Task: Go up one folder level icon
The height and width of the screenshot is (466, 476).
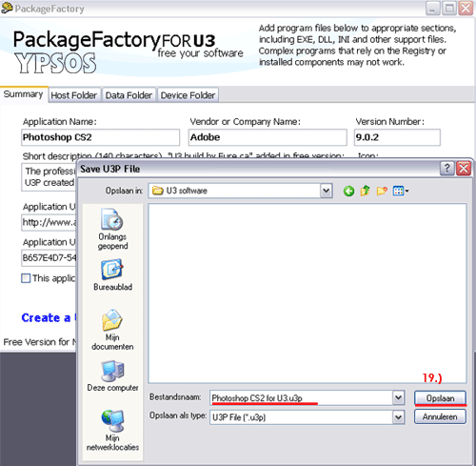Action: (365, 191)
